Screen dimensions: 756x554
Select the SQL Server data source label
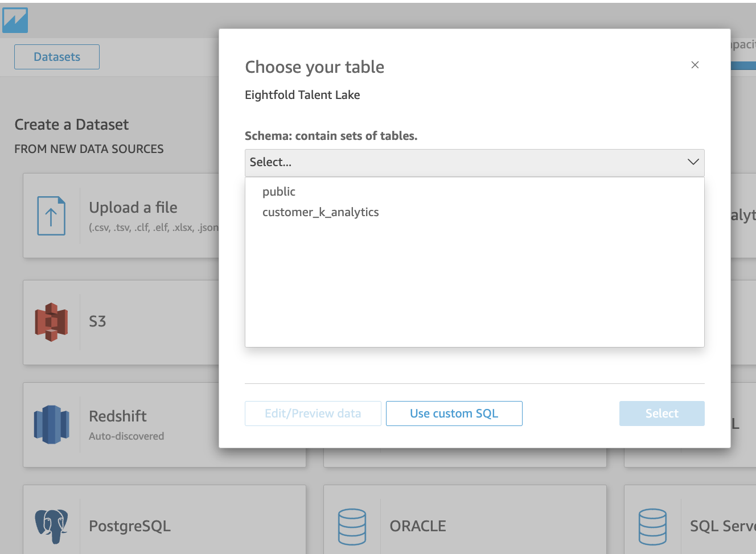(x=723, y=526)
